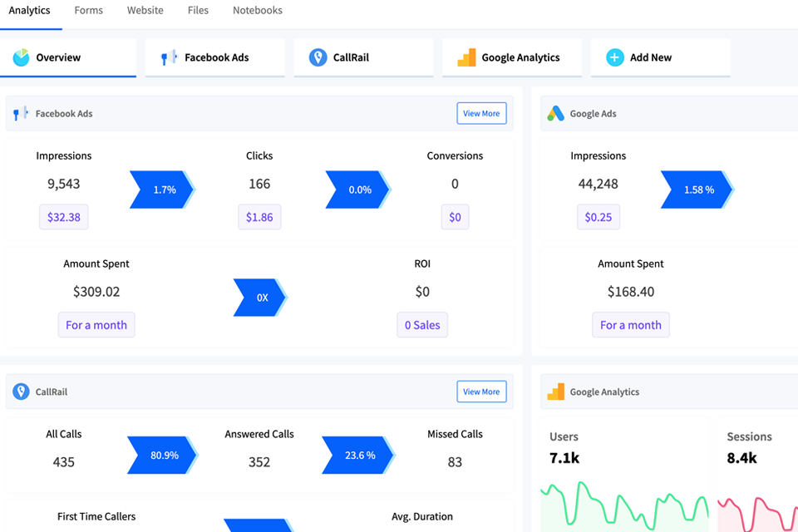The width and height of the screenshot is (798, 532).
Task: Open the Notebooks tab
Action: click(x=257, y=11)
